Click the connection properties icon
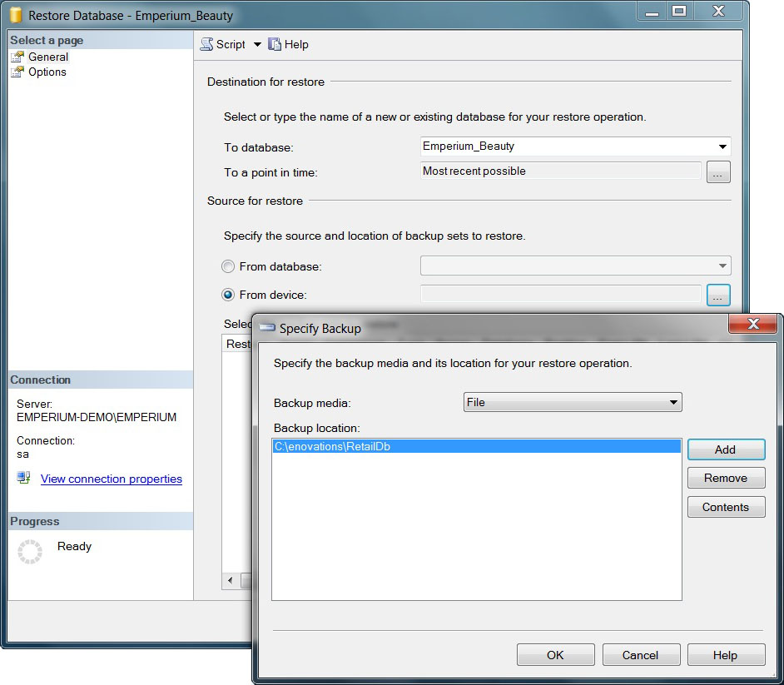 coord(24,479)
